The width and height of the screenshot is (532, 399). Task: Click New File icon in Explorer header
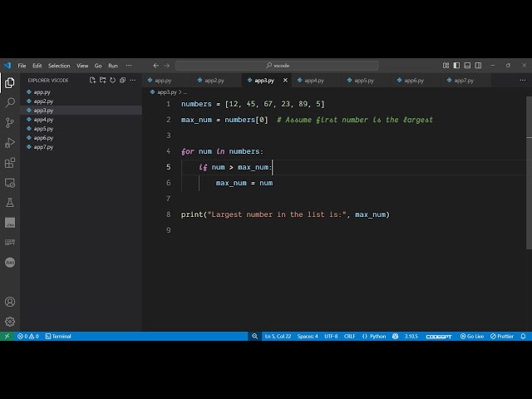pyautogui.click(x=92, y=80)
